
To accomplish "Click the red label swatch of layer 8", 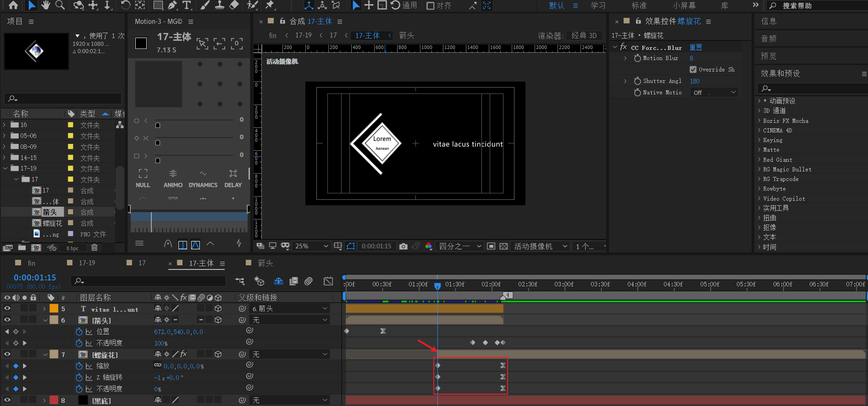I will [x=54, y=400].
